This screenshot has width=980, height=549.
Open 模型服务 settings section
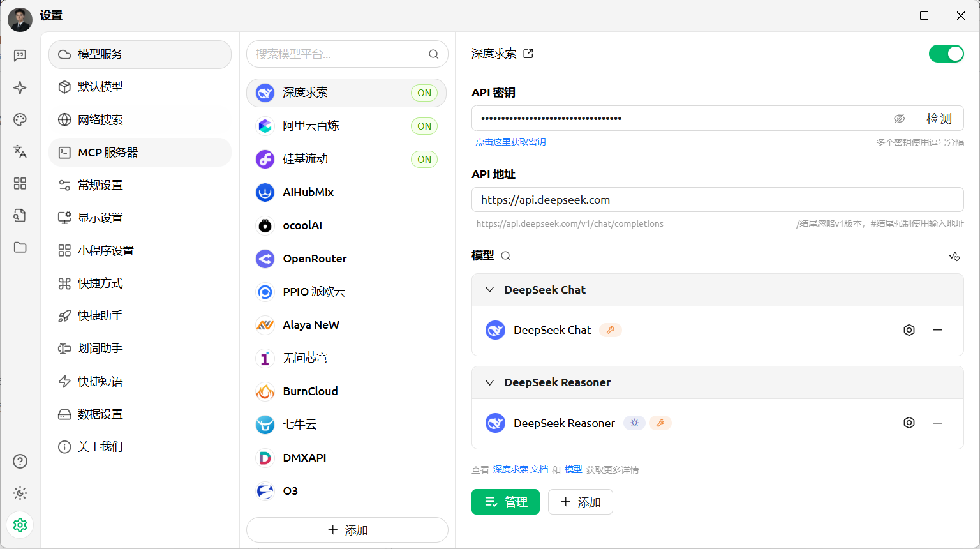pos(140,54)
